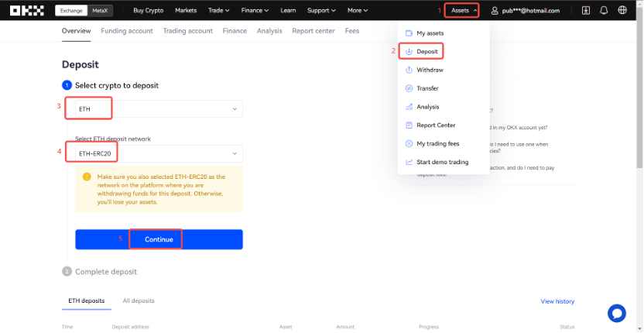This screenshot has width=644, height=333.
Task: Click Deposit address column header
Action: coord(130,327)
